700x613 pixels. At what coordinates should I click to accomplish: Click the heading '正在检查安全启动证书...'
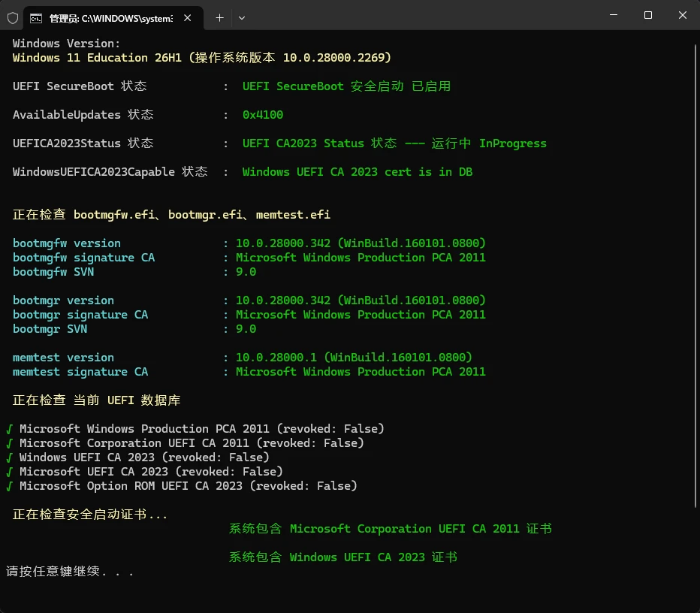point(89,515)
